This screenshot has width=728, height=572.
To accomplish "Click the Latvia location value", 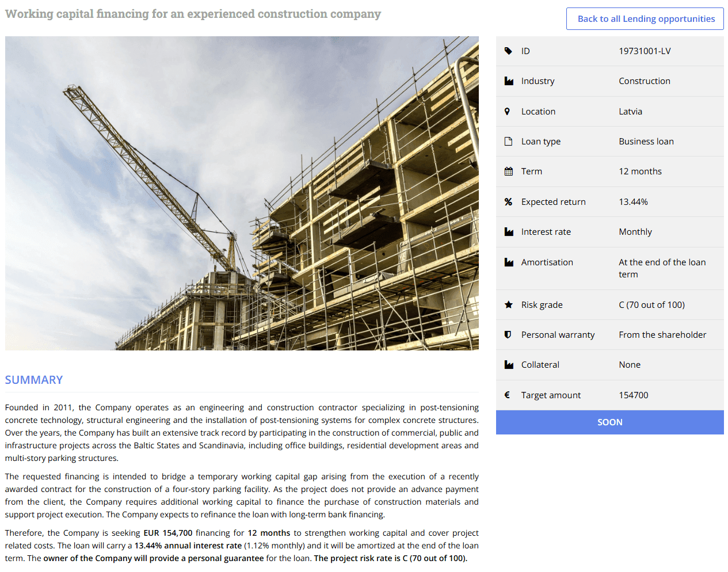I will coord(631,112).
